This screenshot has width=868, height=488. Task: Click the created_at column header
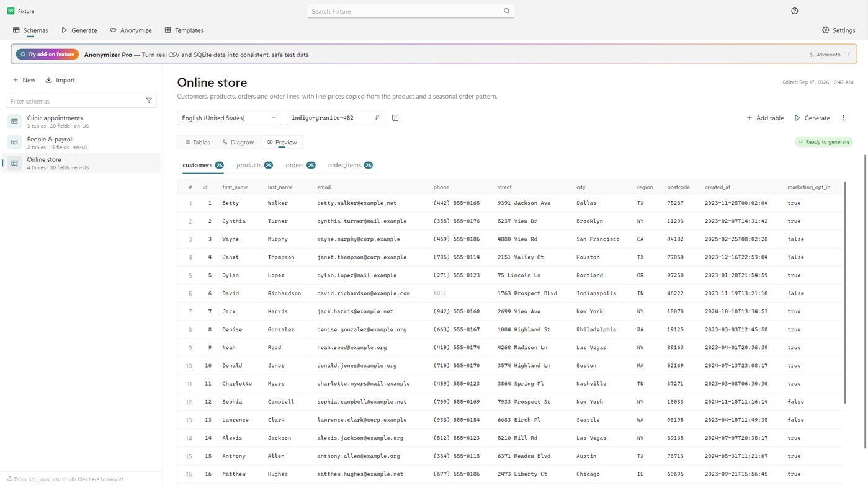[717, 187]
